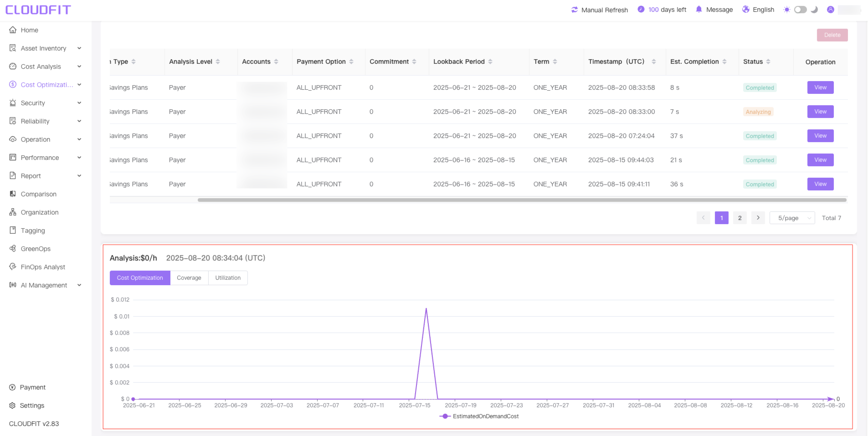Click the next page arrow

[x=758, y=218]
